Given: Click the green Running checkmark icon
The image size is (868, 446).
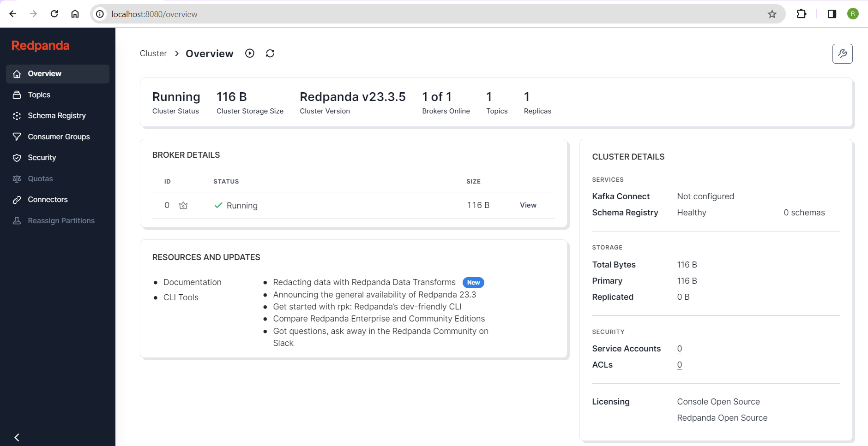Looking at the screenshot, I should [x=218, y=205].
